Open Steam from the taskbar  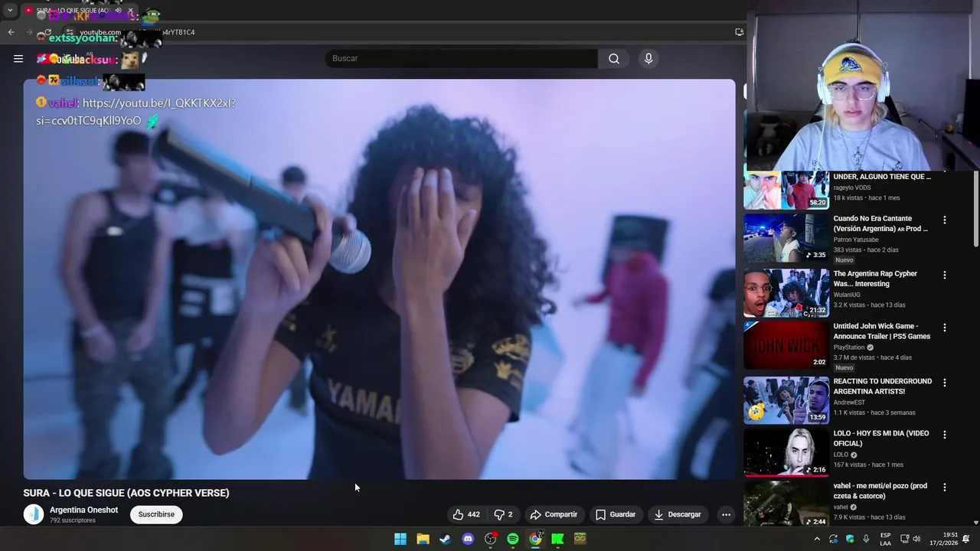point(445,539)
